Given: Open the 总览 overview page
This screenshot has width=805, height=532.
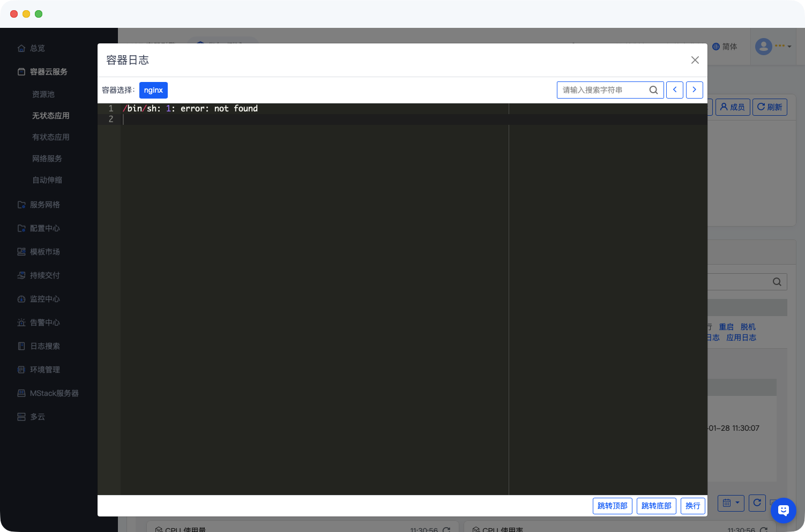Looking at the screenshot, I should pos(37,48).
